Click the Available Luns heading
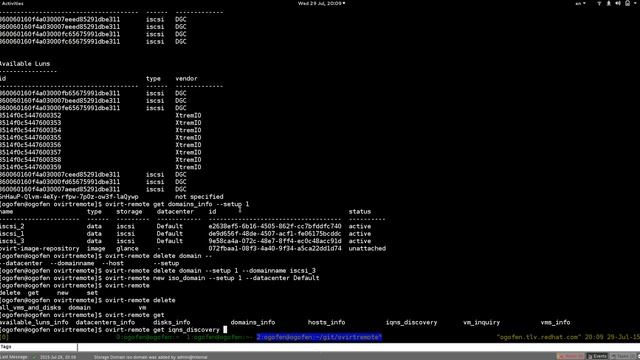The width and height of the screenshot is (640, 360). point(25,64)
